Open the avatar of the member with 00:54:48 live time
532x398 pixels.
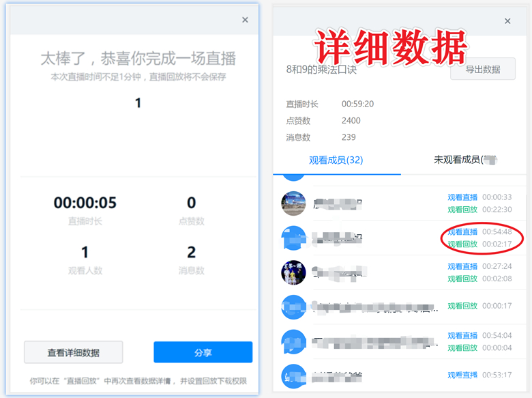pyautogui.click(x=293, y=238)
